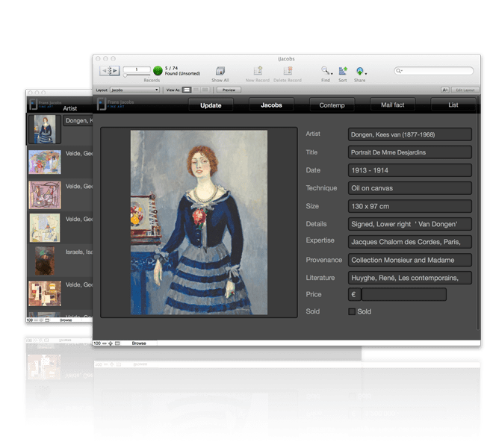The width and height of the screenshot is (493, 448).
Task: Click the Artist field Dongen, Kees van
Action: click(409, 134)
